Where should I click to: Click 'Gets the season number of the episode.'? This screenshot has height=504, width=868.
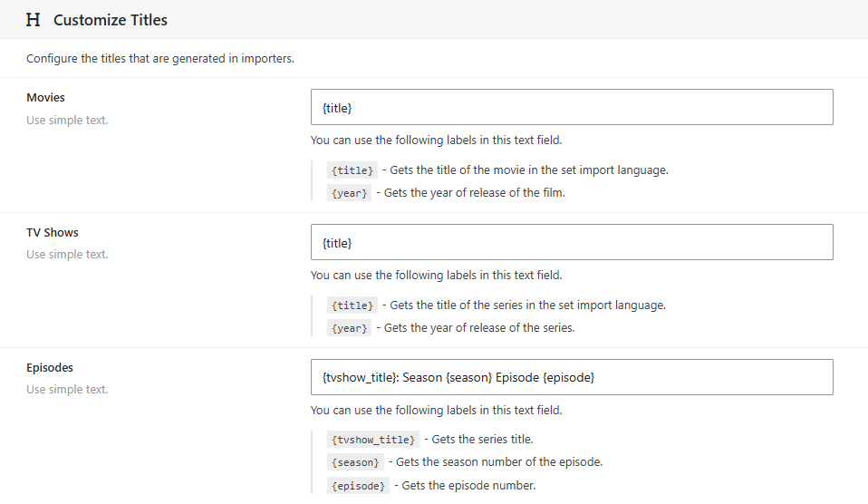(499, 462)
